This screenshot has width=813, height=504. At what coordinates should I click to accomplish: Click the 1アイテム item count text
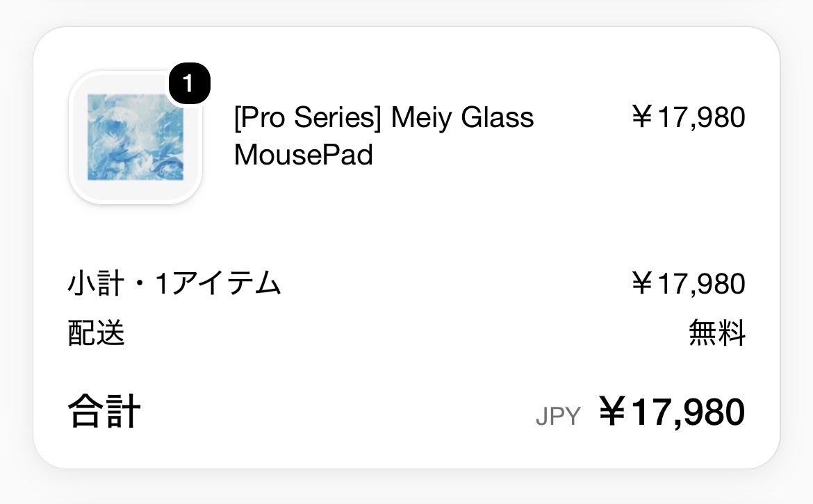pyautogui.click(x=217, y=283)
